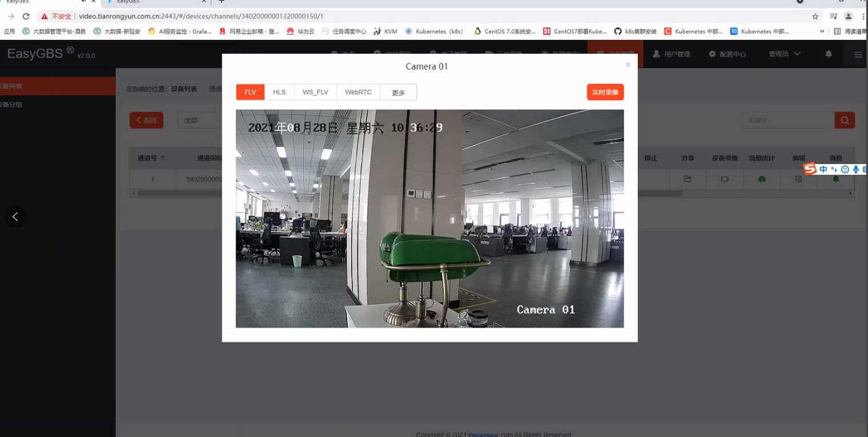The height and width of the screenshot is (437, 868).
Task: Expand the bookmarks overflow chevron
Action: (x=822, y=31)
